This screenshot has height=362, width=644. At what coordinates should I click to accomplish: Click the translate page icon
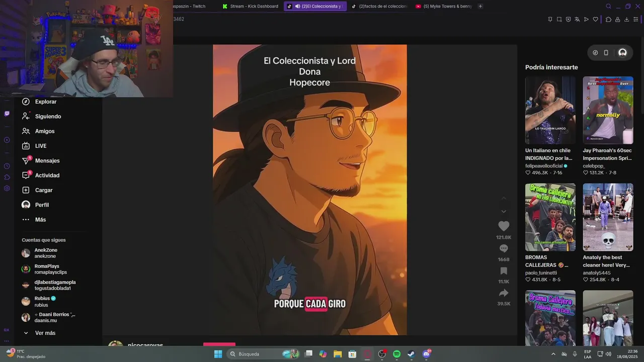[577, 19]
